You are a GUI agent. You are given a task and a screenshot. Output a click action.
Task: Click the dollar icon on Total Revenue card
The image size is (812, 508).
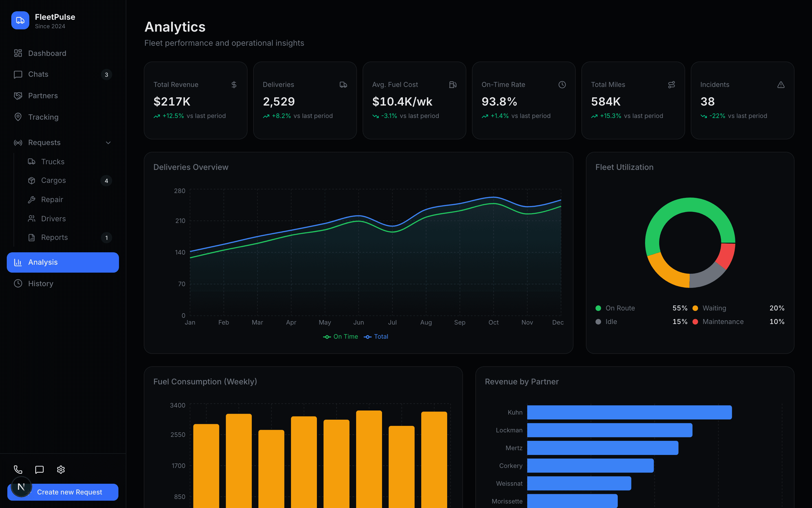point(234,85)
